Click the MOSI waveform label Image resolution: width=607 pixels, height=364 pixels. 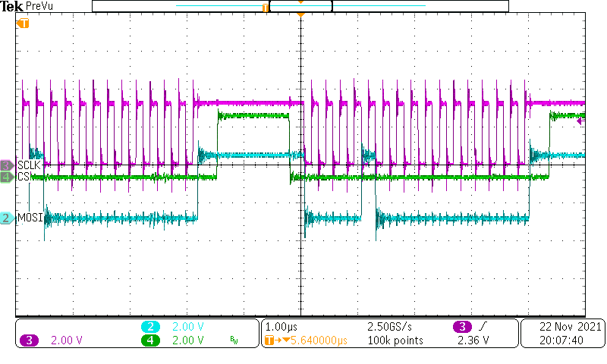pyautogui.click(x=30, y=218)
